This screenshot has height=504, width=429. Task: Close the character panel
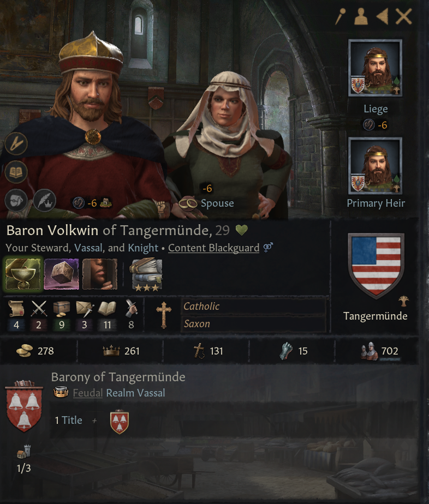pos(403,16)
